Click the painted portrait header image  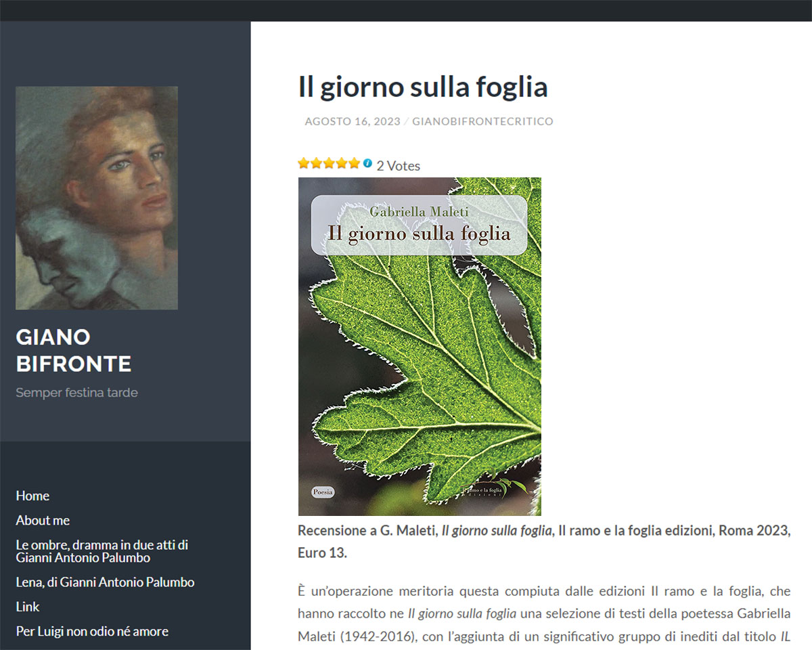97,198
